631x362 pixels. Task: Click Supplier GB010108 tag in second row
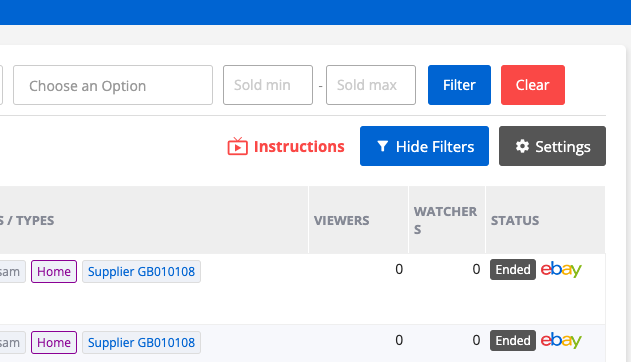tap(141, 343)
